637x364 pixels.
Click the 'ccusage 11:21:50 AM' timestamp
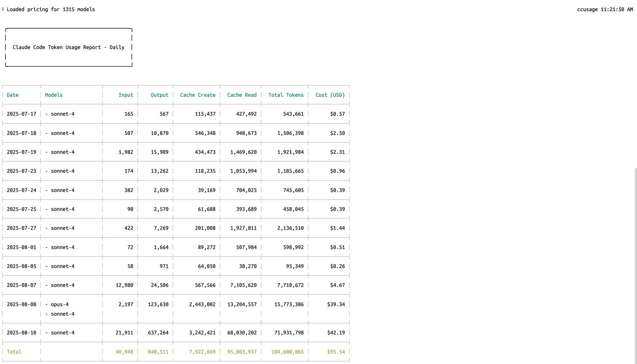point(605,9)
